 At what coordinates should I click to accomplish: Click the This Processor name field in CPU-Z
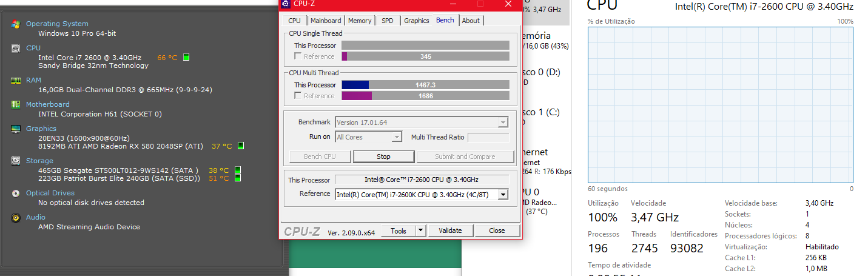point(422,180)
